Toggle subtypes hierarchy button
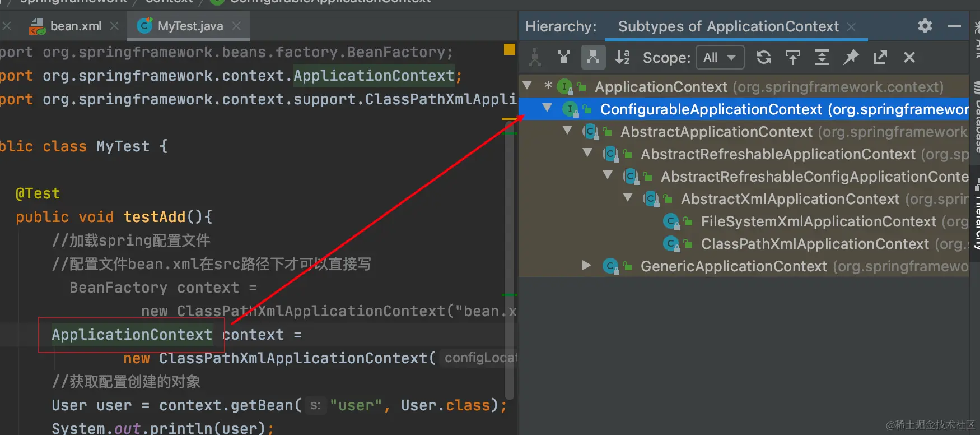The height and width of the screenshot is (435, 980). point(593,57)
